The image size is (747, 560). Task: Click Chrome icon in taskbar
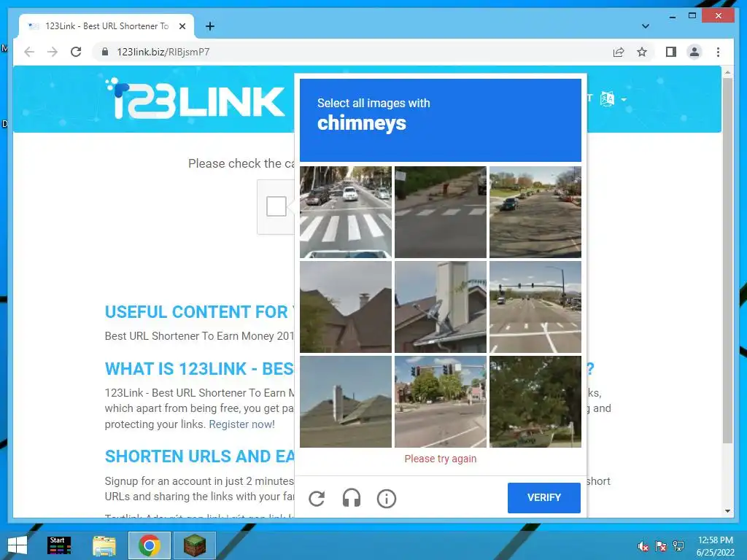coord(149,545)
